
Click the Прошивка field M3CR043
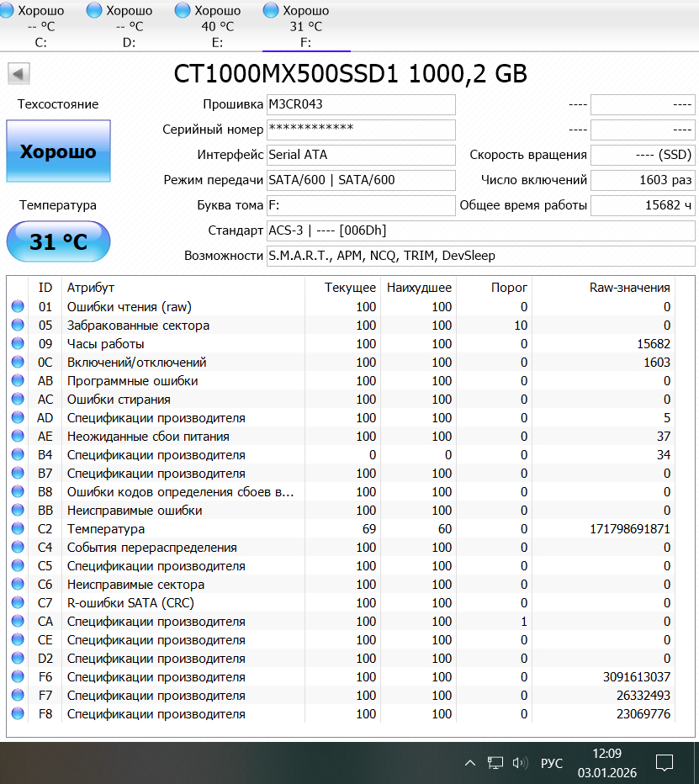point(361,104)
